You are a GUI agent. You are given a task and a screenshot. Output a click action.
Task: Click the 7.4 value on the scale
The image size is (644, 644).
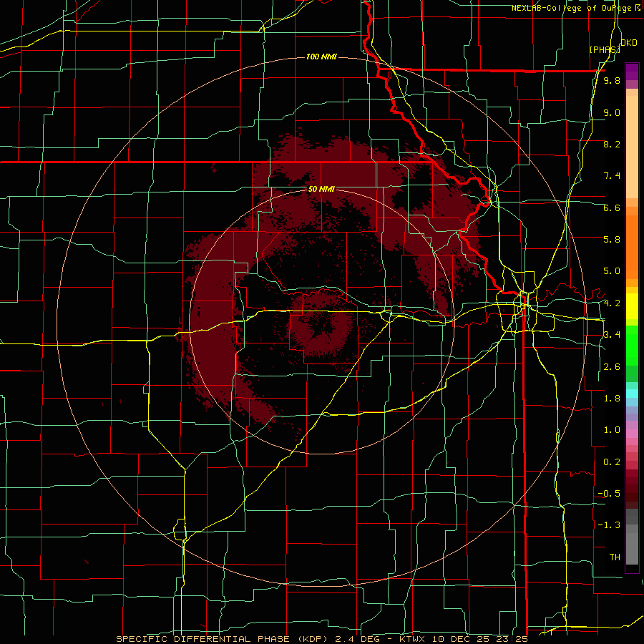[x=612, y=176]
